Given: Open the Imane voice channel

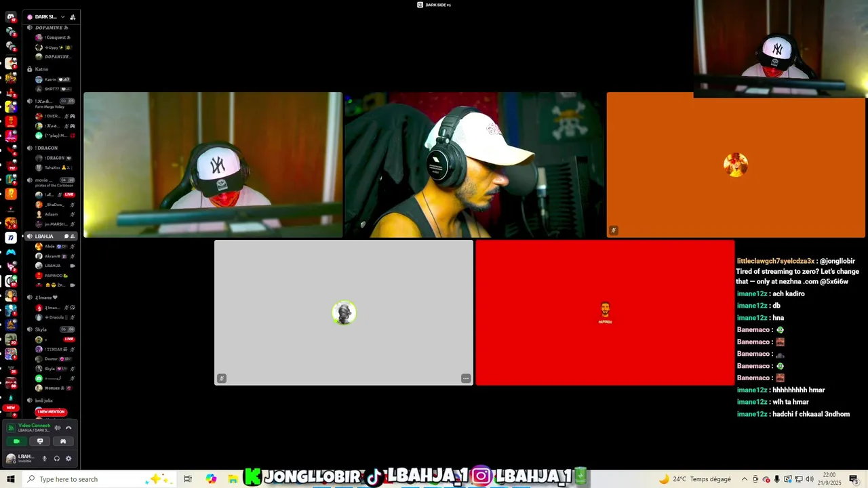Looking at the screenshot, I should 52,297.
